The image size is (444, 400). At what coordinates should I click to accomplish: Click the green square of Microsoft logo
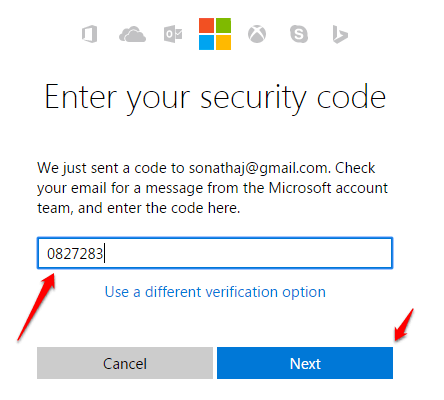tap(223, 25)
